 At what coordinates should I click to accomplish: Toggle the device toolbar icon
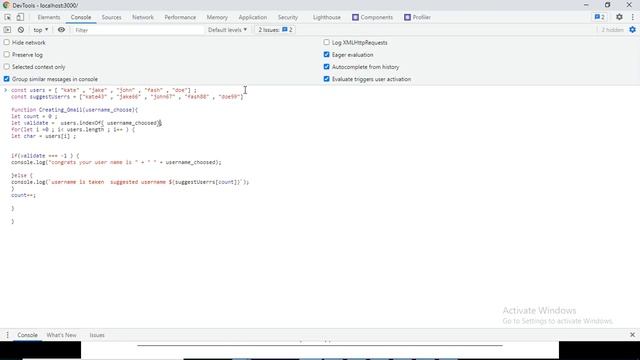(20, 17)
